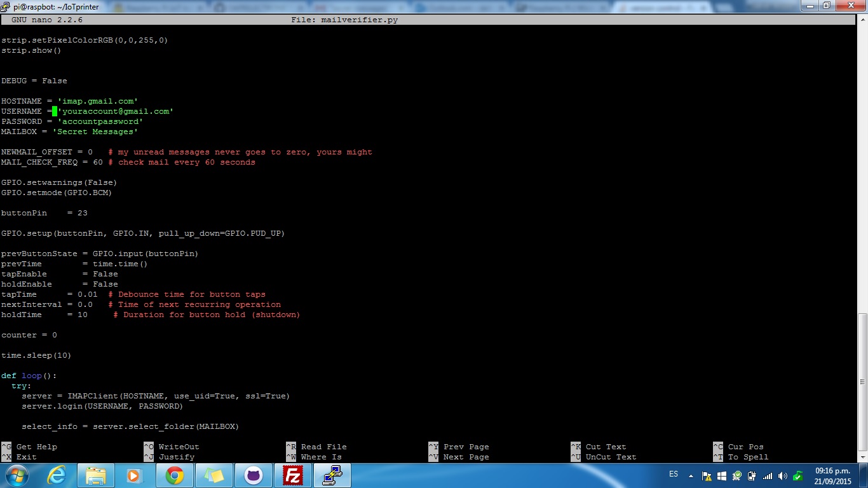Open the Action Center flag icon
The width and height of the screenshot is (868, 488).
(x=707, y=475)
